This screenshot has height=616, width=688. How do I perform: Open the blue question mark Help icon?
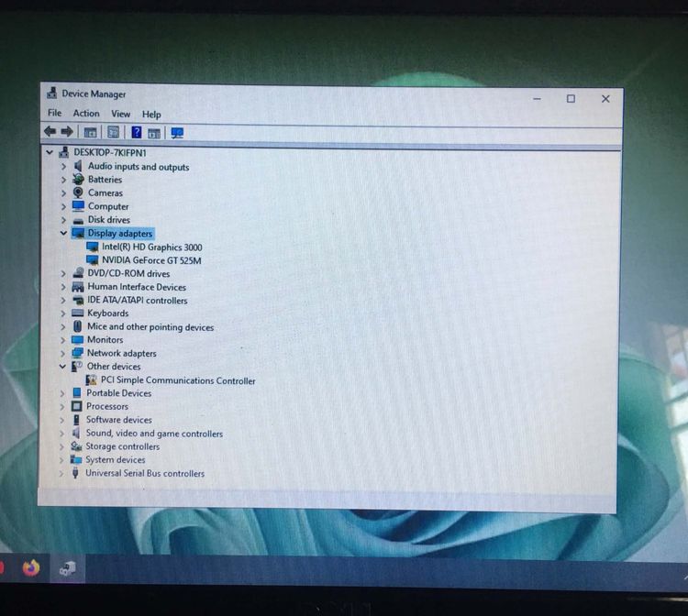(137, 132)
